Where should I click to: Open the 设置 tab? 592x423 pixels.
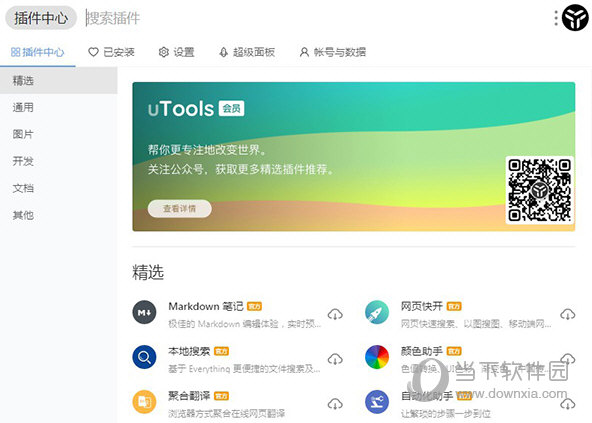pyautogui.click(x=176, y=52)
